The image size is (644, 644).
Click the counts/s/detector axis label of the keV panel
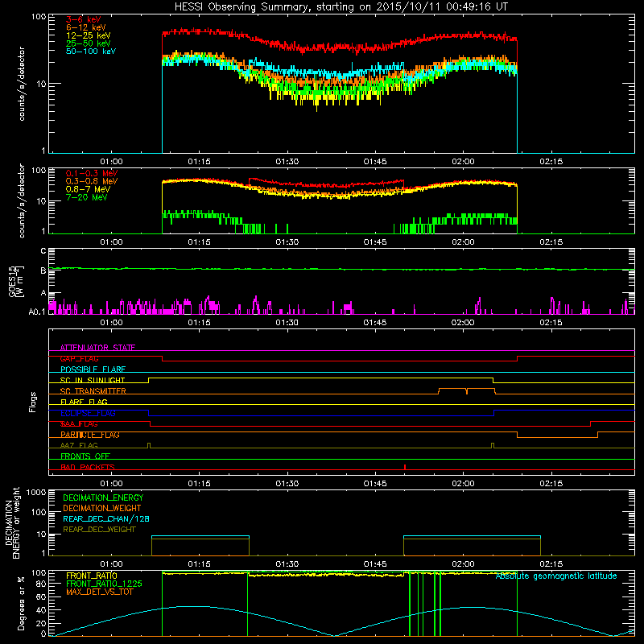(22, 84)
